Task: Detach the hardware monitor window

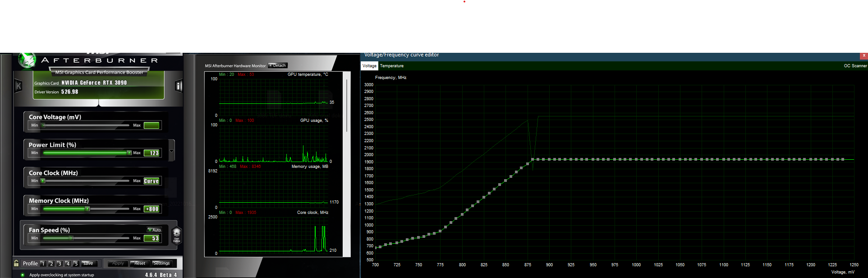Action: pos(278,65)
